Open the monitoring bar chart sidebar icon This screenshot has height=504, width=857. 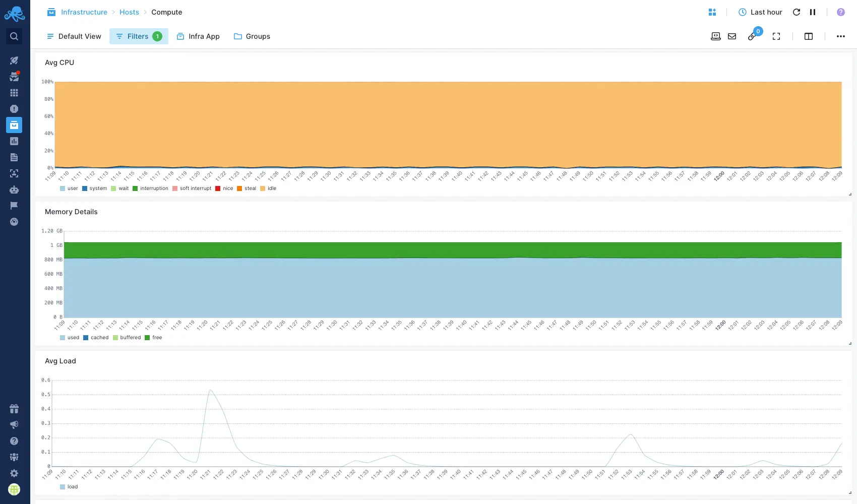(x=14, y=141)
